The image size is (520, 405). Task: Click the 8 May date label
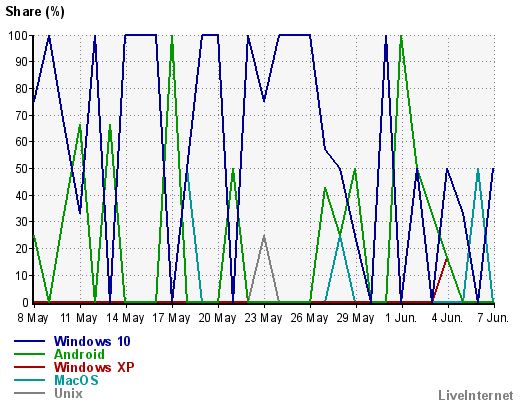point(33,318)
